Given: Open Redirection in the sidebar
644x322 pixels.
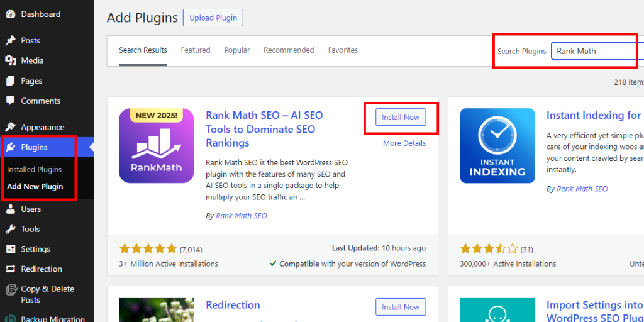Looking at the screenshot, I should [42, 269].
